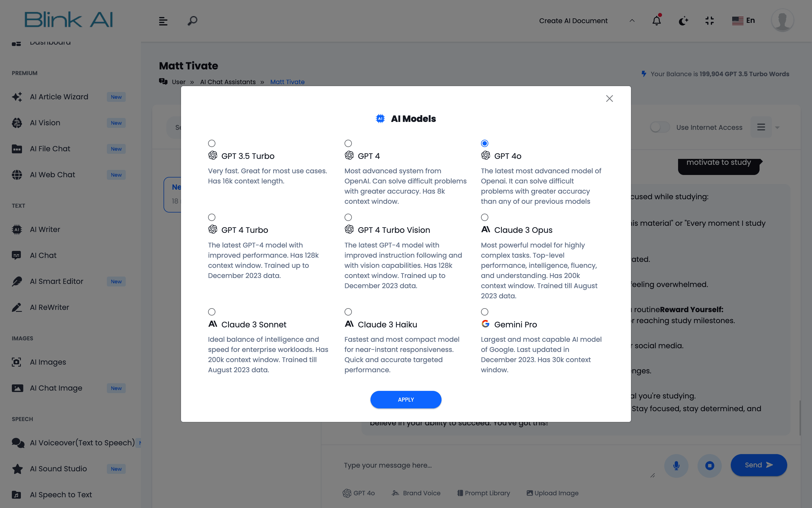Click the GPT 4o model name label
Viewport: 812px width, 508px height.
508,156
